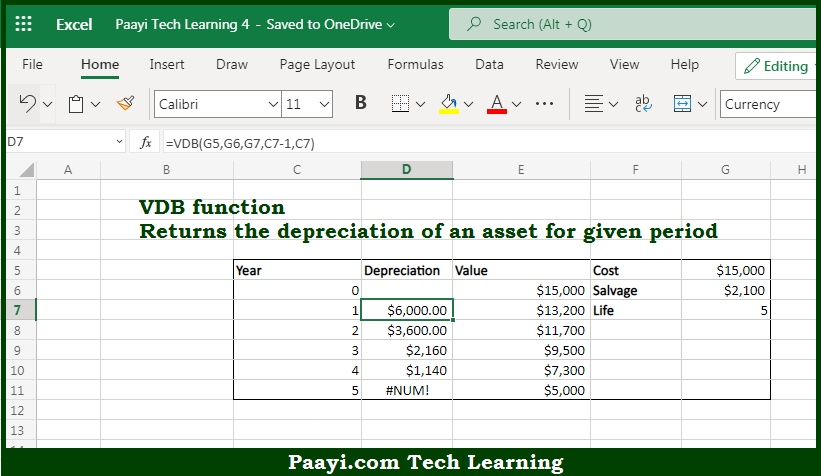The width and height of the screenshot is (821, 476).
Task: Expand Merge options dropdown arrow
Action: [x=703, y=104]
